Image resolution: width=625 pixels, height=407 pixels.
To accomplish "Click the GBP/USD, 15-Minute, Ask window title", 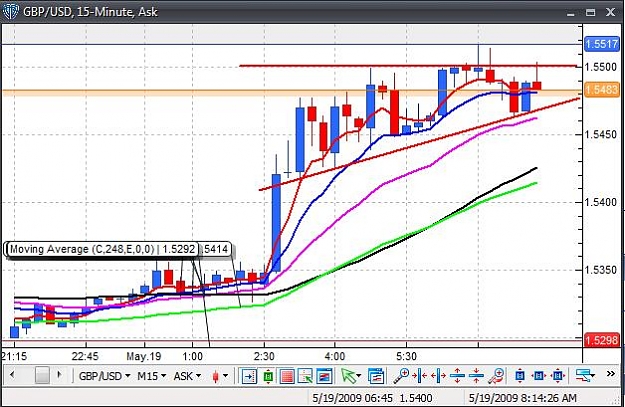I will point(90,12).
